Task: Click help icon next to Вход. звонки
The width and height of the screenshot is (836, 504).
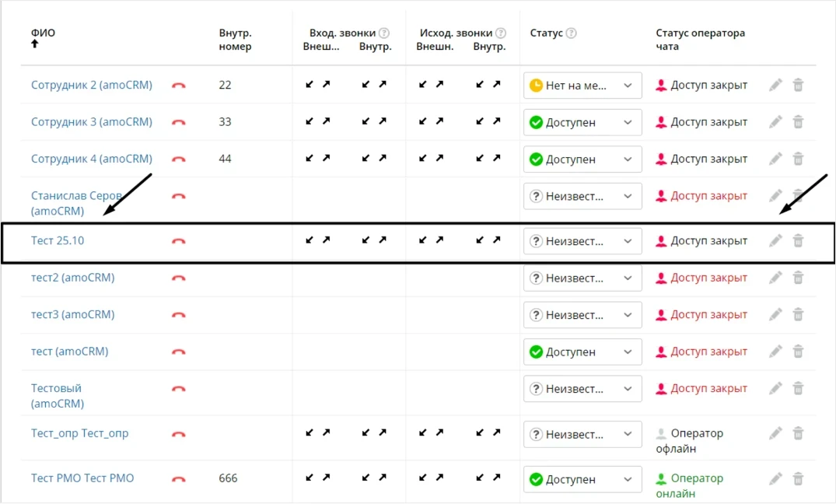Action: (x=384, y=33)
